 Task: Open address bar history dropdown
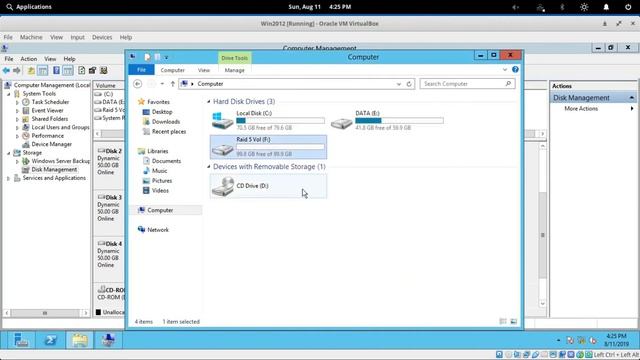(399, 84)
